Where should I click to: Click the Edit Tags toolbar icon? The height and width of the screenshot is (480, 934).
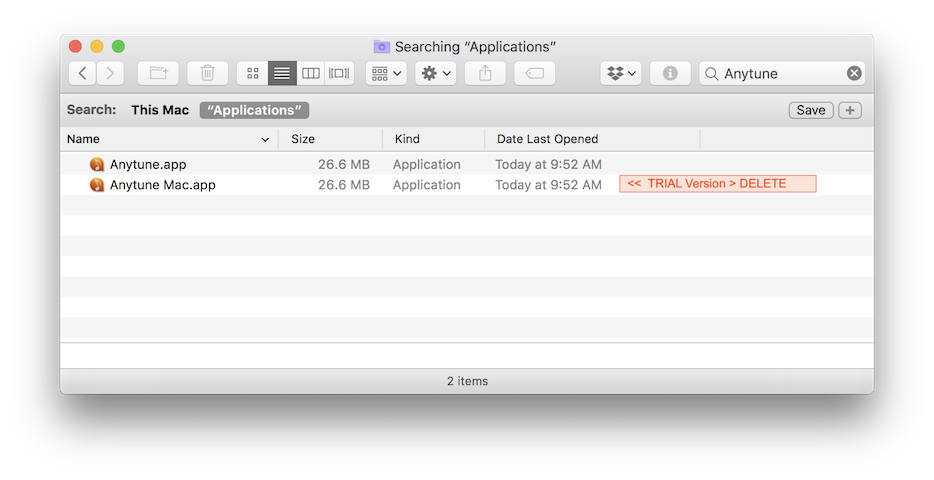pyautogui.click(x=534, y=73)
